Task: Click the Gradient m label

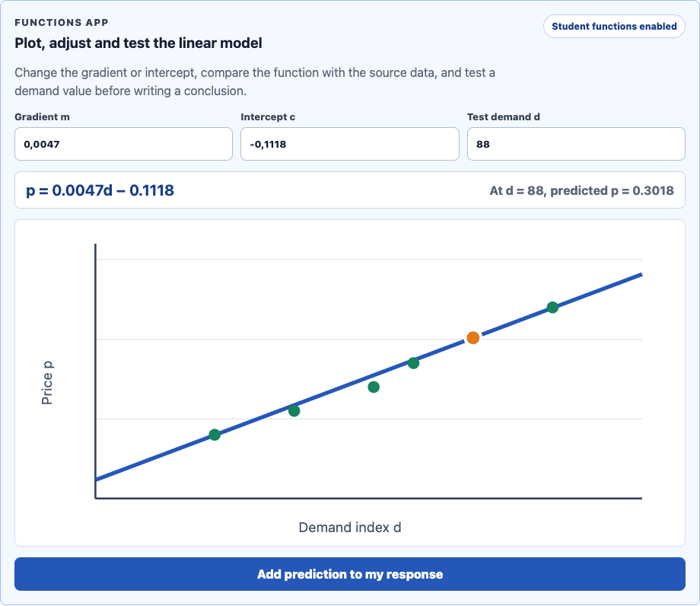Action: coord(42,117)
